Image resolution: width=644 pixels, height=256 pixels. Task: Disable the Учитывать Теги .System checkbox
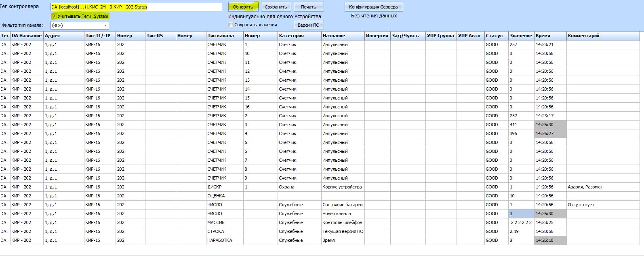[54, 16]
